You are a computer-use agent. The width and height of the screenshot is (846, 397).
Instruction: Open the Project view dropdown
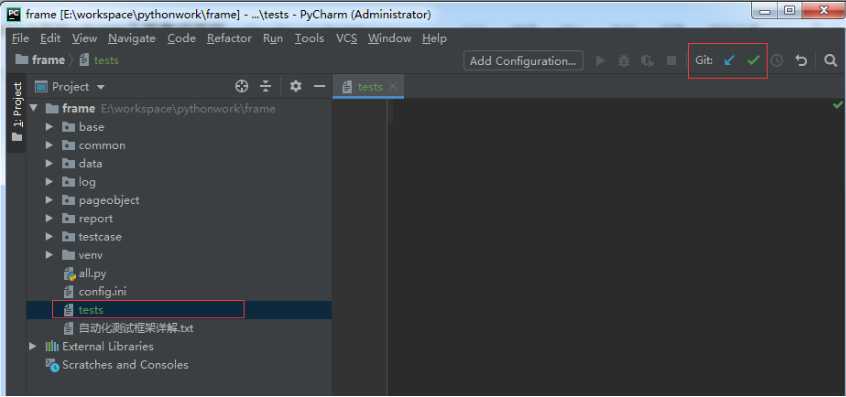coord(70,87)
